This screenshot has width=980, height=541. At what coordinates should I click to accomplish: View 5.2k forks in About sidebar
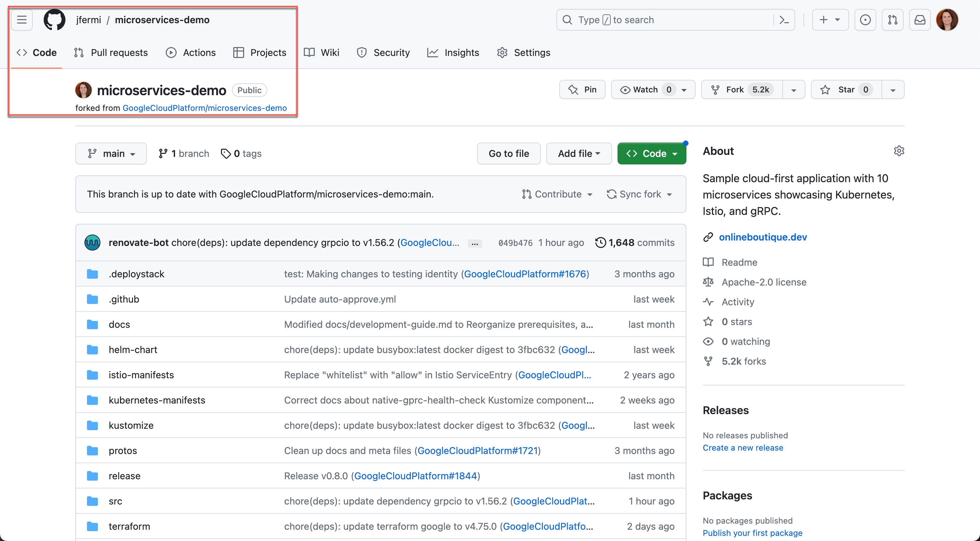click(x=744, y=361)
